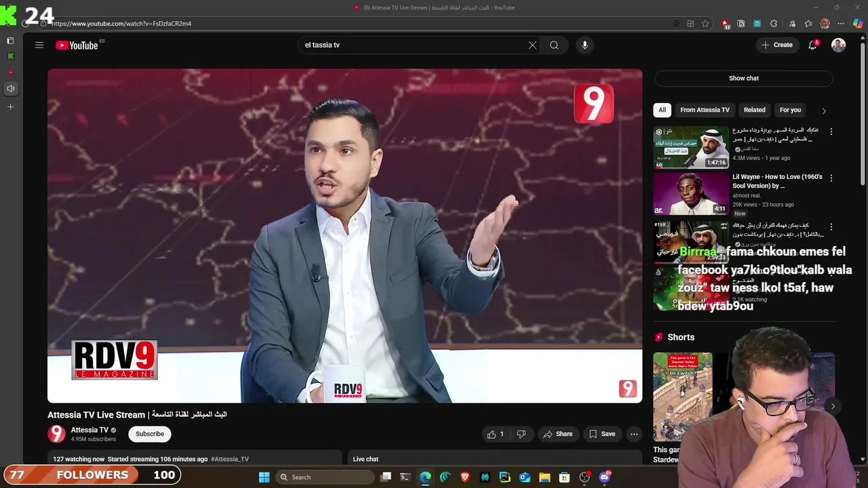
Task: Open the Lil Wayne How to Love title
Action: point(777,181)
